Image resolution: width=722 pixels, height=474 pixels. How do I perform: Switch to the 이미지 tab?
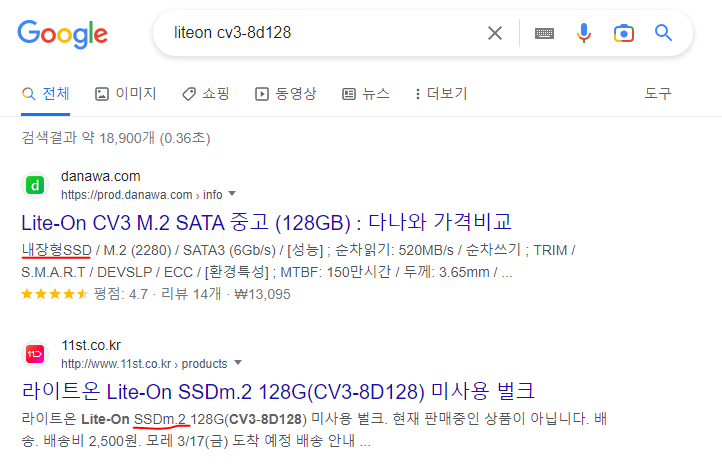(x=126, y=94)
